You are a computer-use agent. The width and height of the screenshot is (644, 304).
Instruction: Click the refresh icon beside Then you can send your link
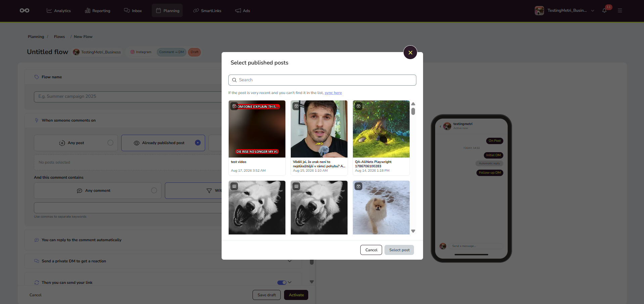pos(37,283)
